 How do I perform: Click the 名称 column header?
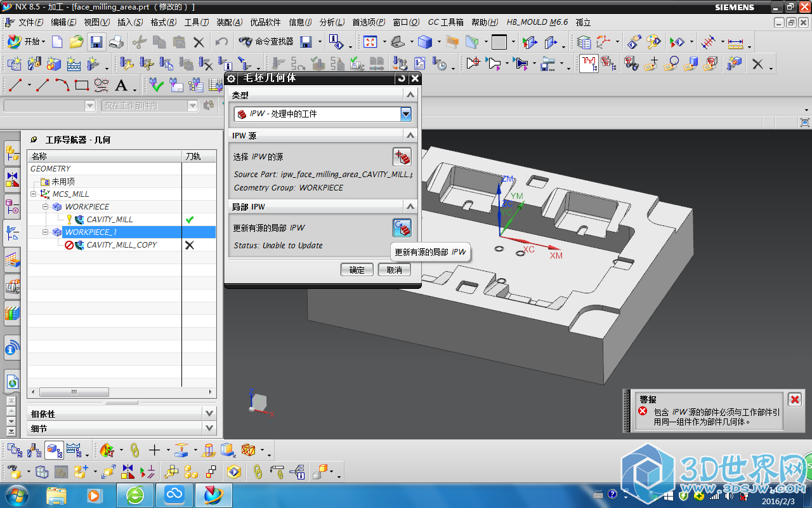tap(105, 156)
